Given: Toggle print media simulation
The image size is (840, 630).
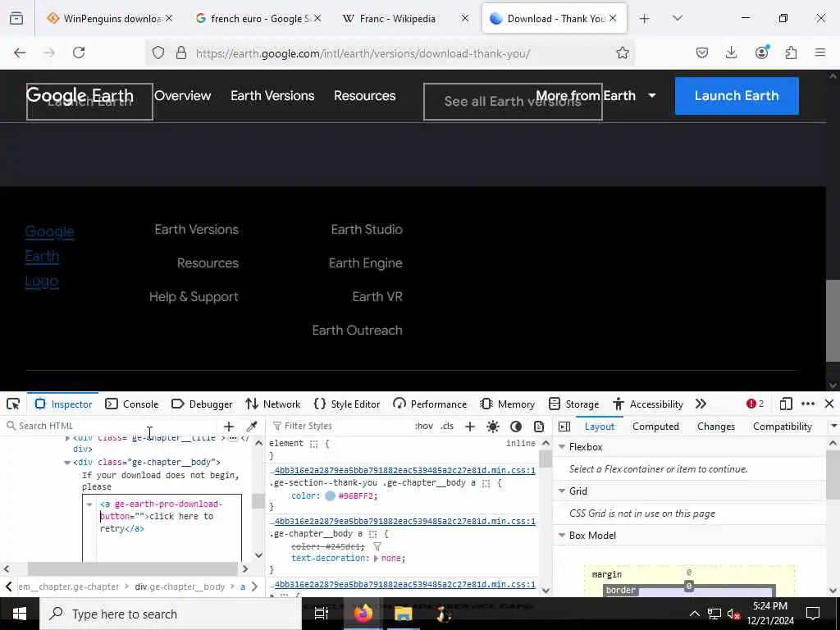Looking at the screenshot, I should (x=539, y=427).
